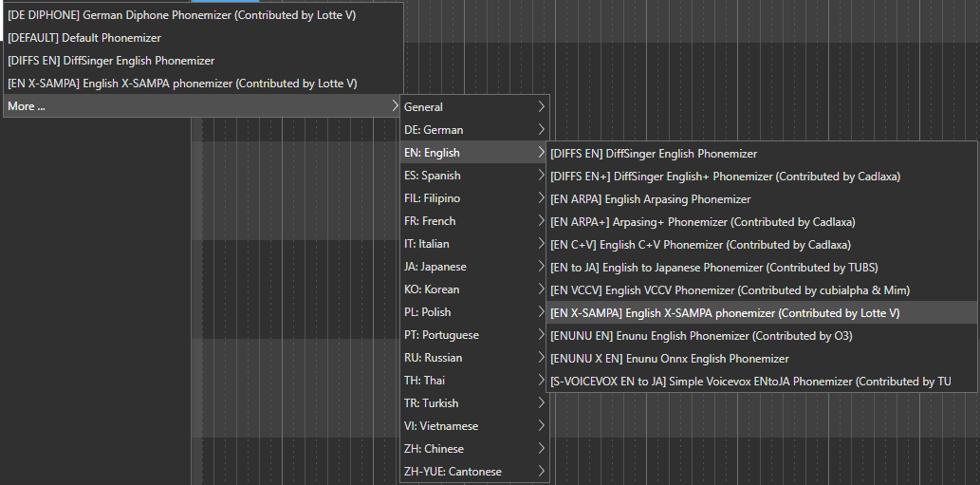Open the RU: Russian submenu

point(474,358)
